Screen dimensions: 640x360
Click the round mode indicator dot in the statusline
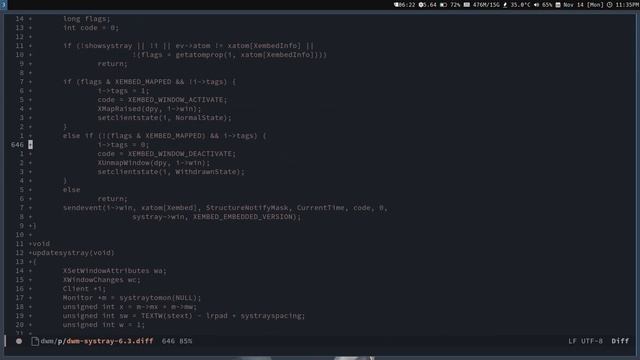pyautogui.click(x=19, y=341)
